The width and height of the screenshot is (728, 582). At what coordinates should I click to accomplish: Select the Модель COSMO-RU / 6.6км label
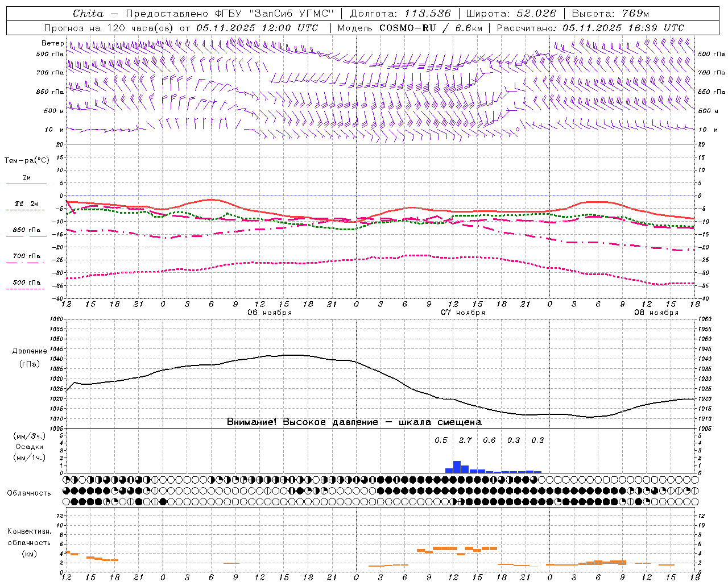tap(410, 28)
